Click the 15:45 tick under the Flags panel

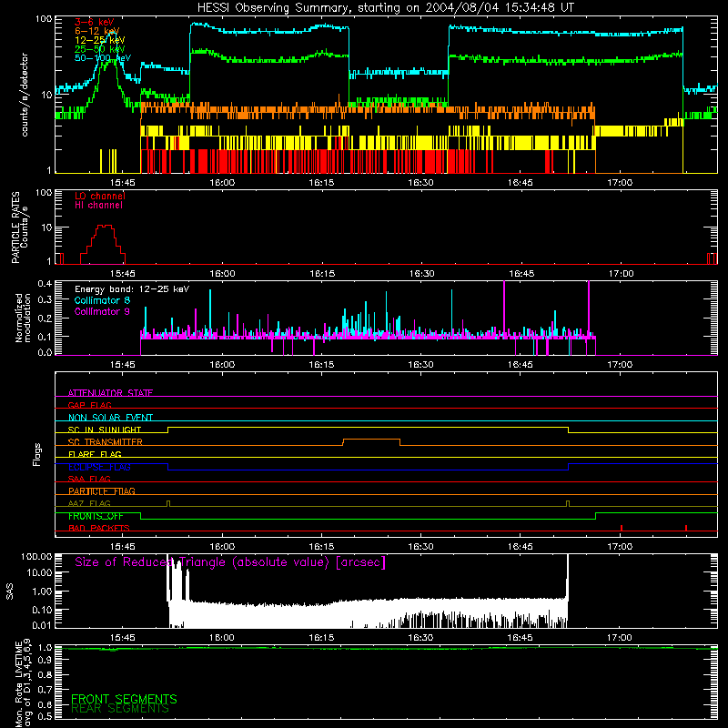click(x=123, y=547)
